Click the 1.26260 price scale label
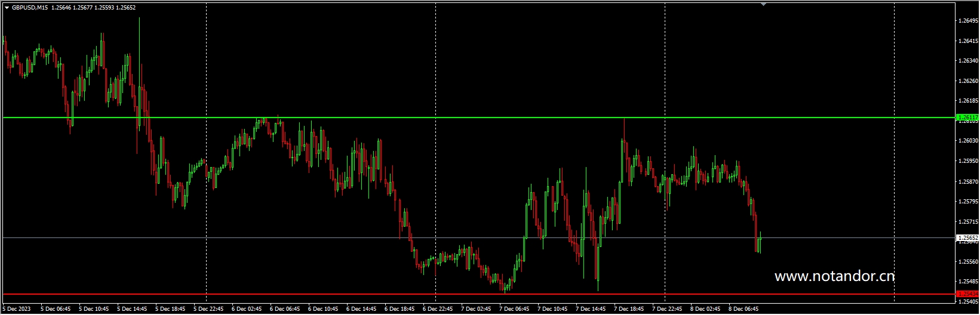 [968, 81]
